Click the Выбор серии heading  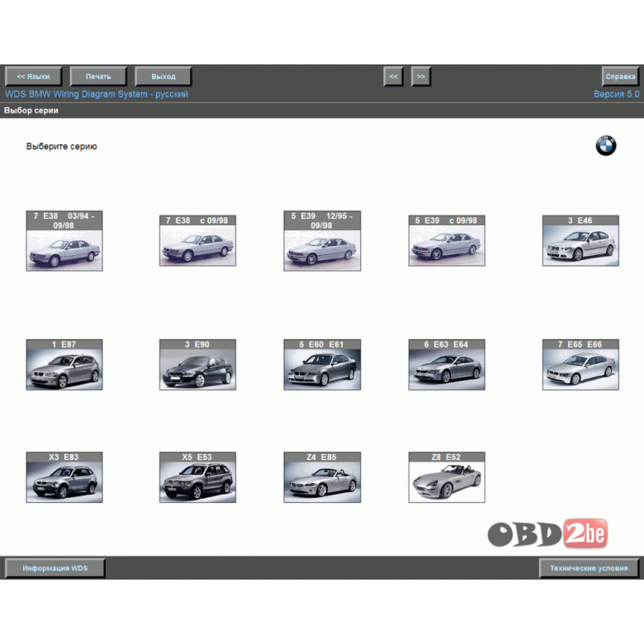click(31, 111)
